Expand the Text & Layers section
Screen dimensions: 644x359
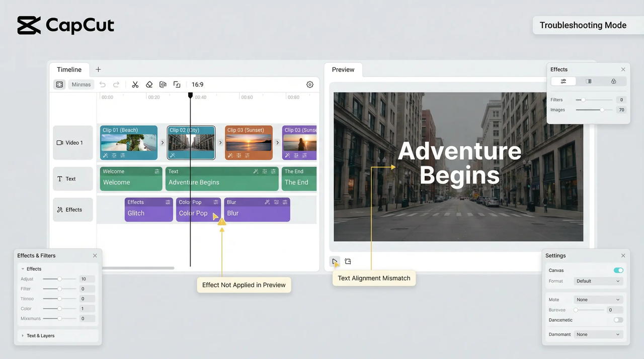pos(23,335)
